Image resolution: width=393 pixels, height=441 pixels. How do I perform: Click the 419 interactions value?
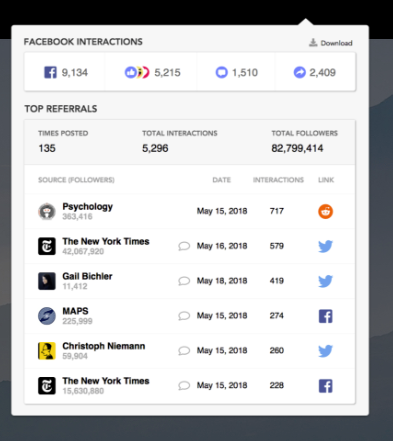(x=277, y=281)
